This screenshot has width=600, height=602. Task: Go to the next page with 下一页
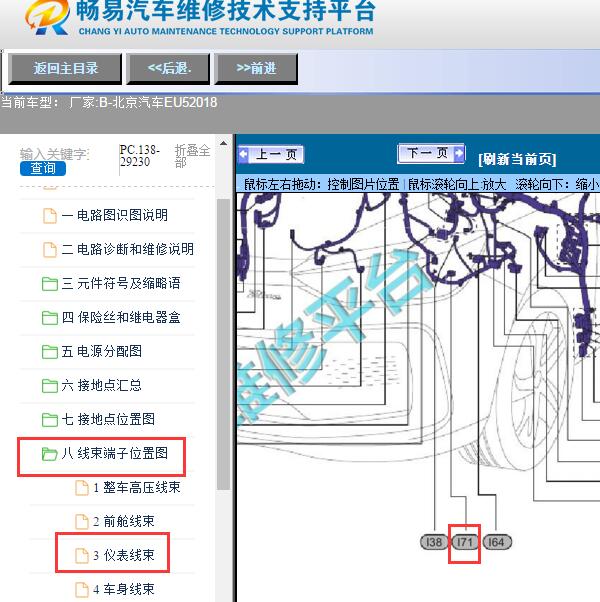point(431,154)
